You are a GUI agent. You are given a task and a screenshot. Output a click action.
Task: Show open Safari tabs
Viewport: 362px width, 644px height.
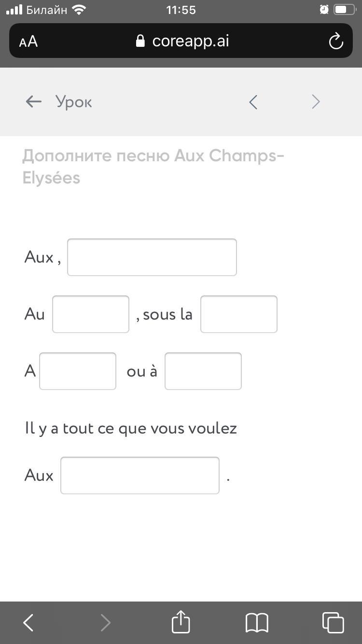333,623
